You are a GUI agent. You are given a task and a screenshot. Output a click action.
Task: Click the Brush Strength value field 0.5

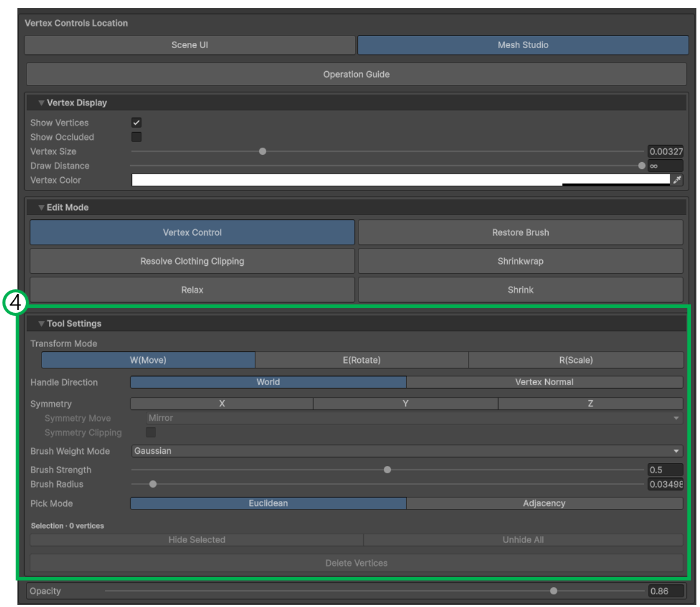pos(666,470)
